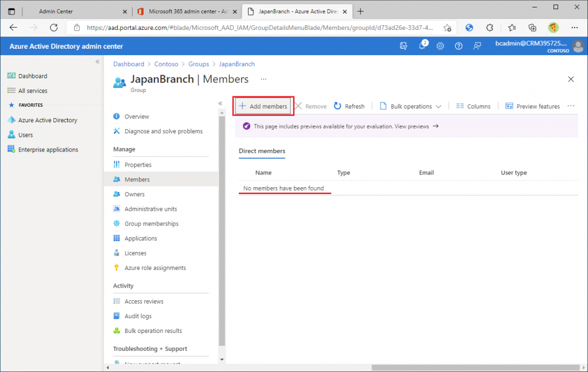This screenshot has height=372, width=588.
Task: Sort by the Type column header
Action: (343, 172)
